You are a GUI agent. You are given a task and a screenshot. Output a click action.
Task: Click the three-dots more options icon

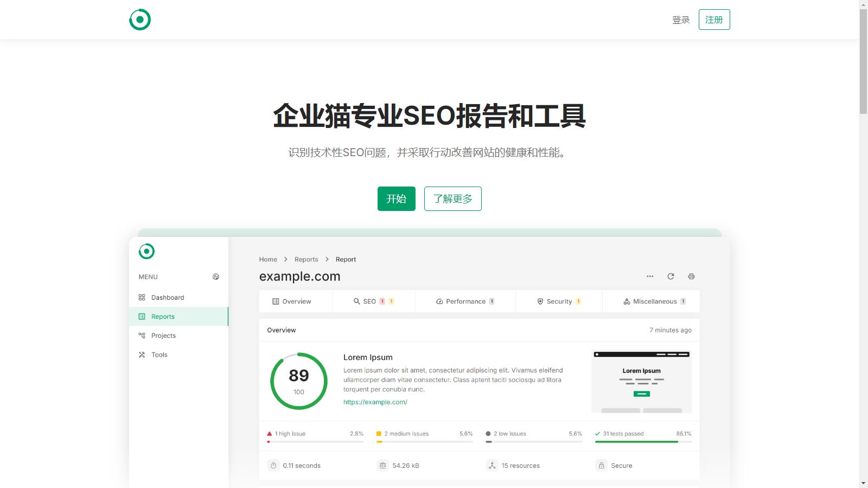point(650,277)
